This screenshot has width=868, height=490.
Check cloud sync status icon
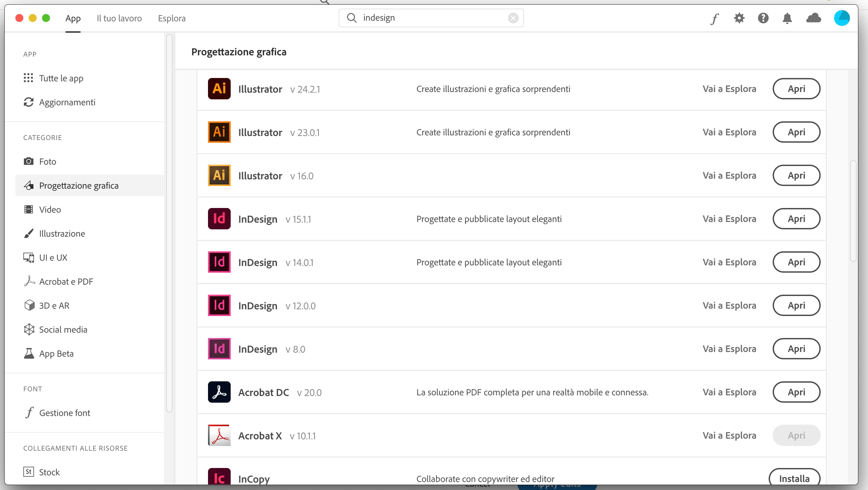click(813, 18)
